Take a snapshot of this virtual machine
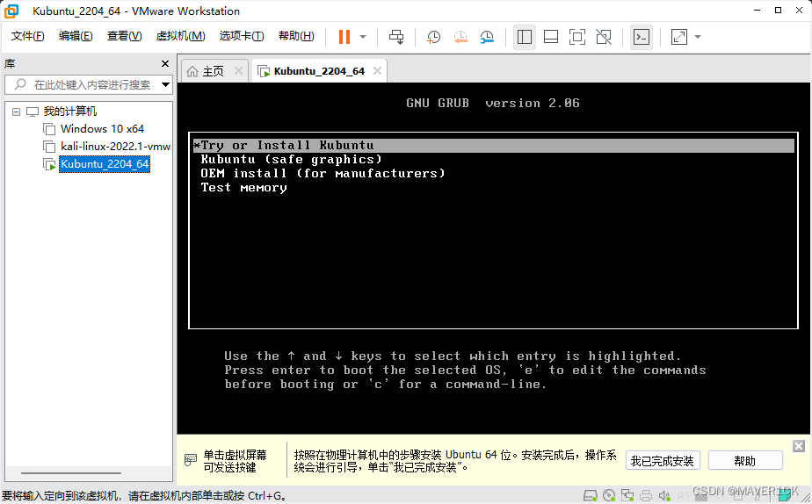This screenshot has height=504, width=812. tap(433, 37)
